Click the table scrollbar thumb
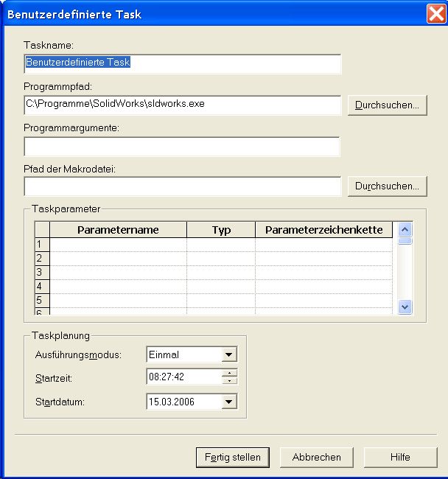Screen dimensions: 448x479 pyautogui.click(x=405, y=241)
